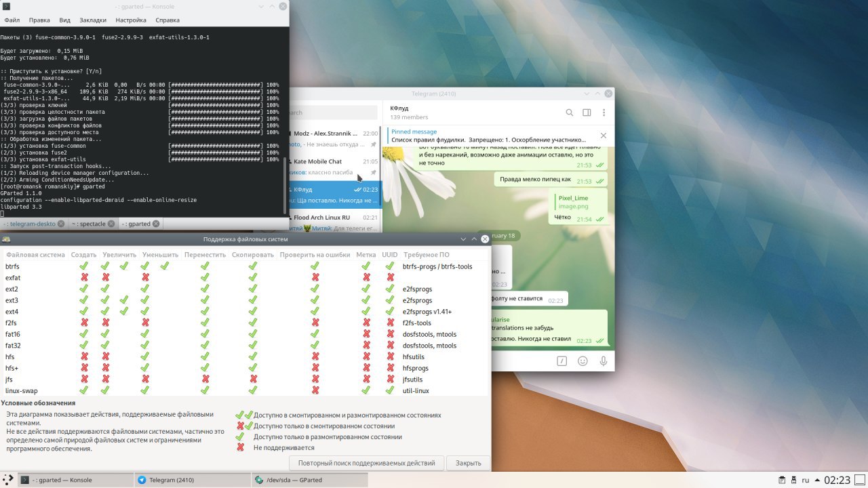
Task: Expand hidden system tray icons arrow
Action: [x=816, y=480]
